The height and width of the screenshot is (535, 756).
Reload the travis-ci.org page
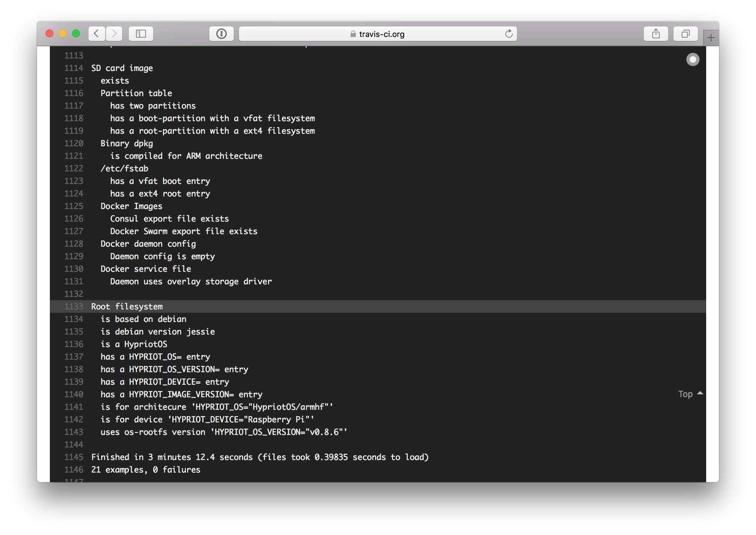(x=508, y=33)
